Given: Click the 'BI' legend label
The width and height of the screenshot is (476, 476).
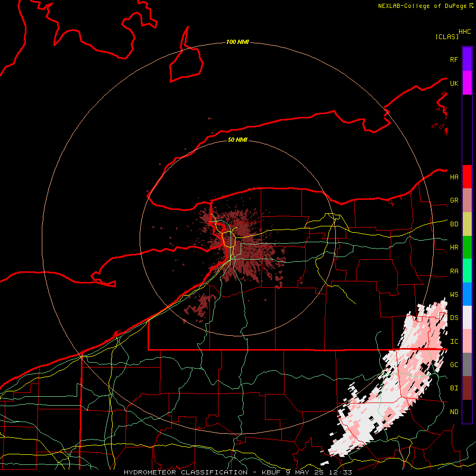Looking at the screenshot, I should coord(454,388).
